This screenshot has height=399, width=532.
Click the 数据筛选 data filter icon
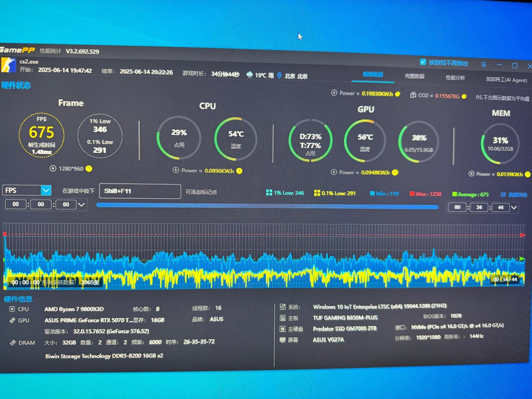pyautogui.click(x=503, y=195)
